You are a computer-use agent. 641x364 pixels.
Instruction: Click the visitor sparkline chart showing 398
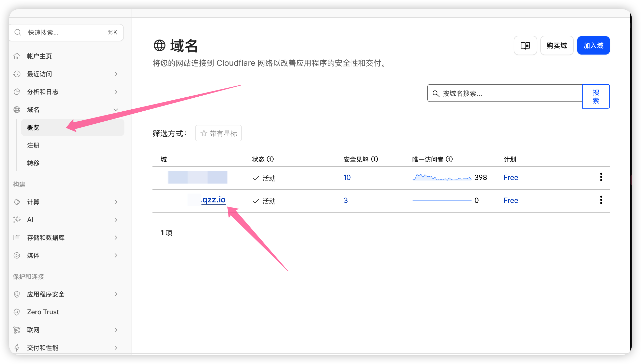click(x=442, y=177)
